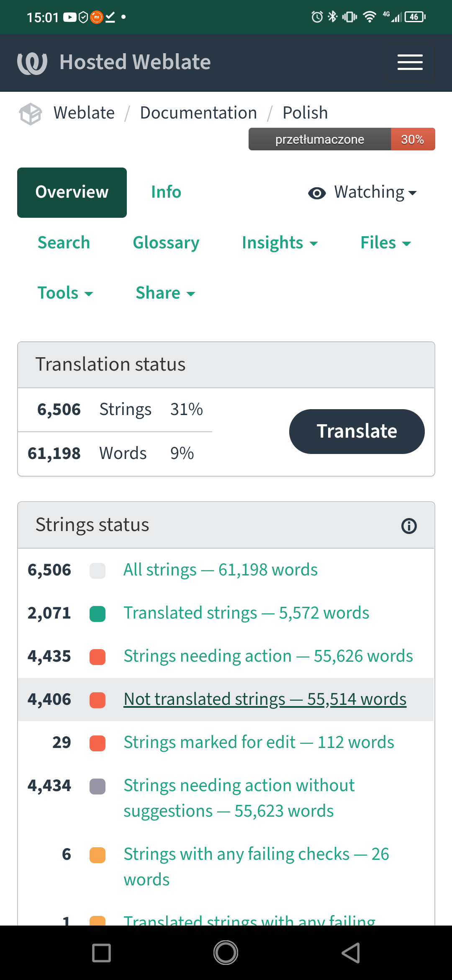Select the Overview tab
This screenshot has height=980, width=452.
click(x=72, y=193)
